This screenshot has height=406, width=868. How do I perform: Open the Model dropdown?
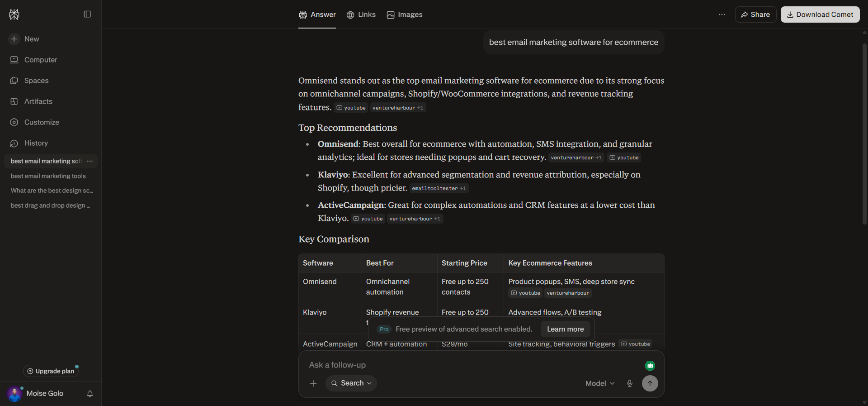tap(600, 383)
